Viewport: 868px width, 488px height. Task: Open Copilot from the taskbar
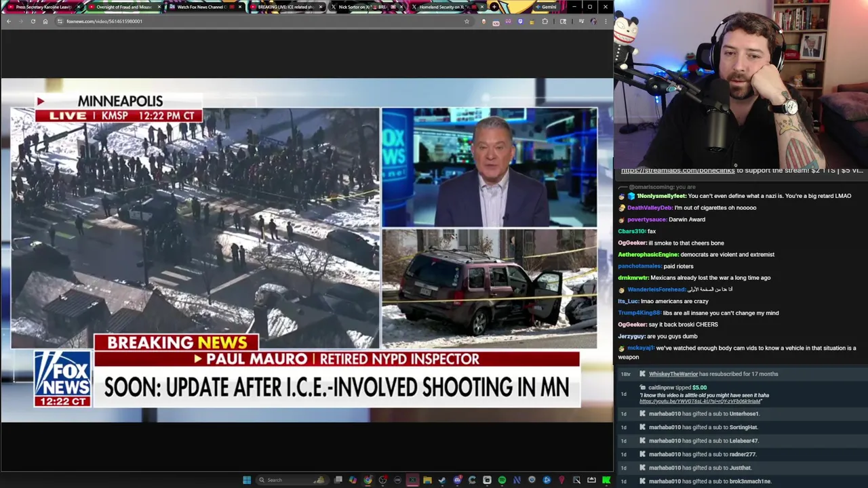[353, 480]
